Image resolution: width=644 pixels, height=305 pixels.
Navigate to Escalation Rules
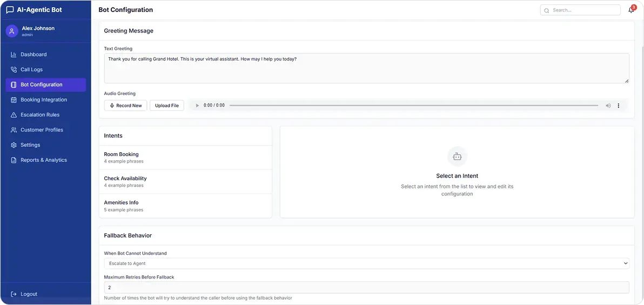[40, 115]
